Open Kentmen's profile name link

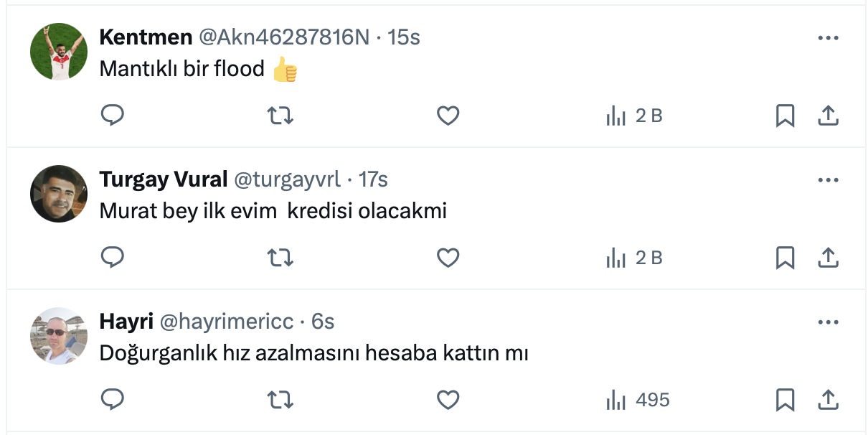(146, 37)
